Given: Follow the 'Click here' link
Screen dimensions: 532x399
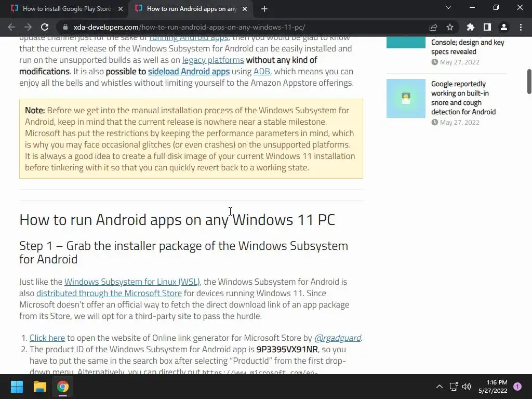Looking at the screenshot, I should [x=47, y=338].
